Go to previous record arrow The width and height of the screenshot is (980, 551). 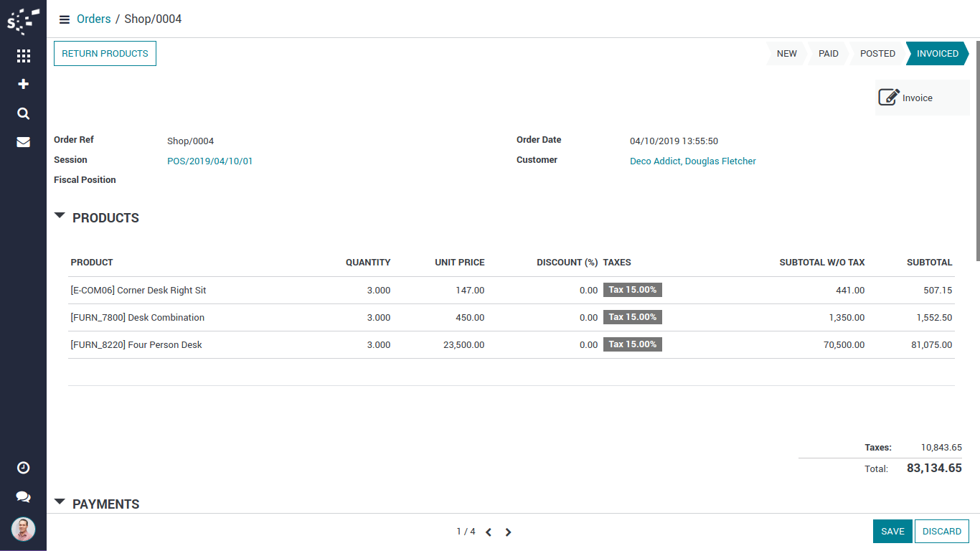[489, 532]
